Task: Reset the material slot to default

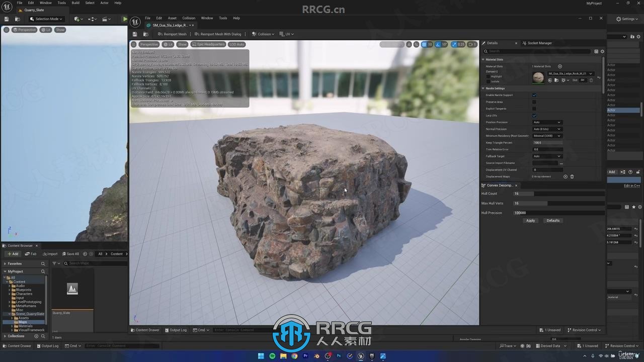Action: [599, 77]
